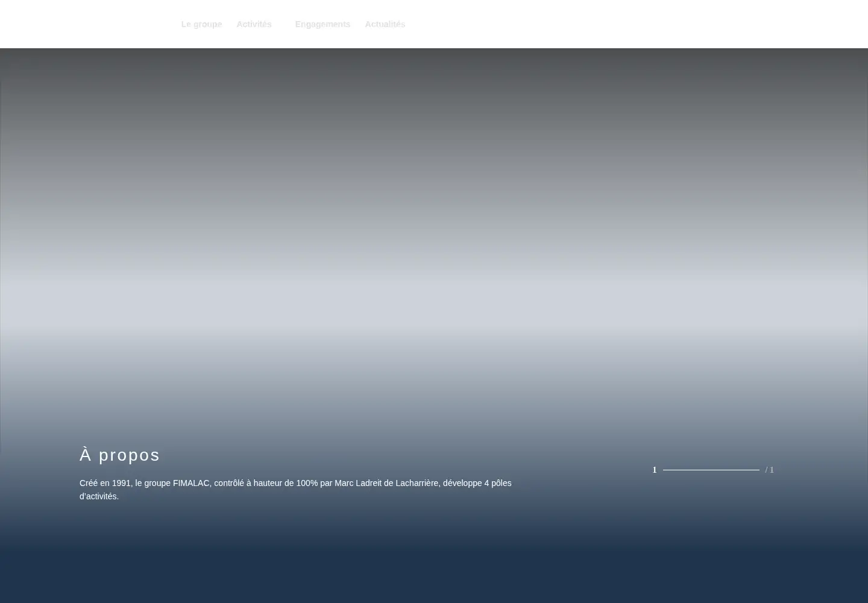Click the '/ 1' slide total
This screenshot has width=868, height=603.
pyautogui.click(x=769, y=470)
